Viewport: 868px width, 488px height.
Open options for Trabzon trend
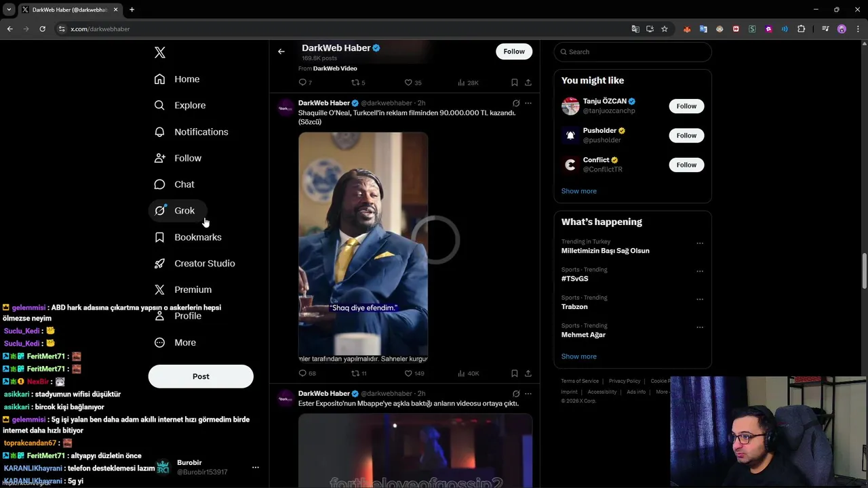pos(700,299)
